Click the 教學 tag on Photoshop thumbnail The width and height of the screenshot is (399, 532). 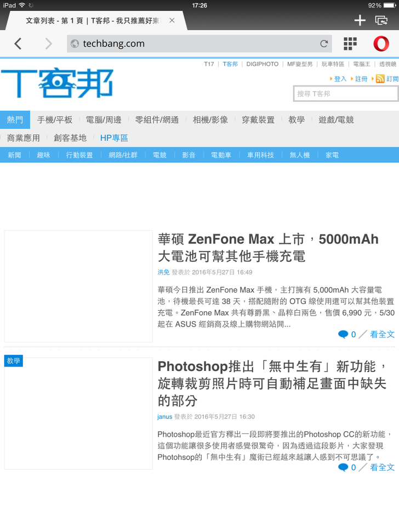pos(14,361)
